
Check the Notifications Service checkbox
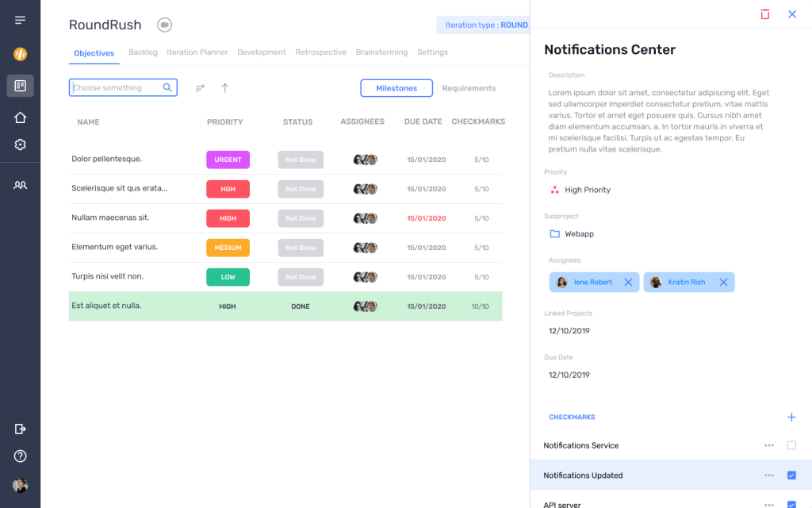[x=791, y=446]
